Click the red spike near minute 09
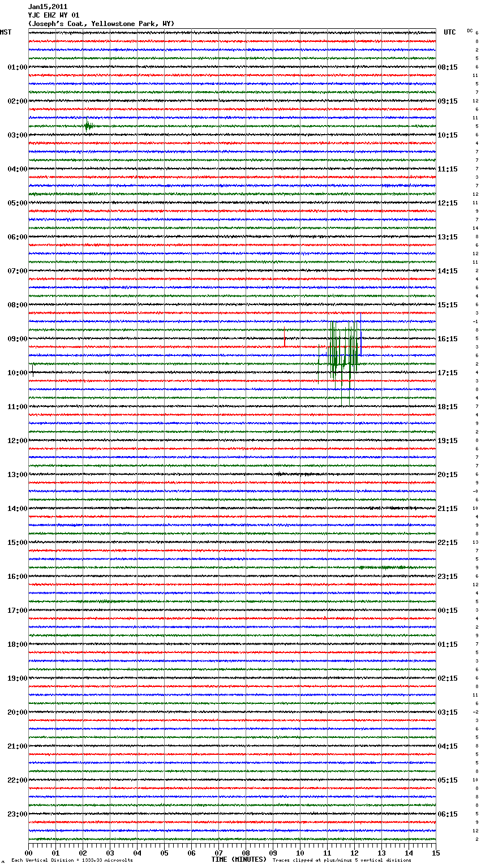This screenshot has height=868, width=481. click(285, 337)
